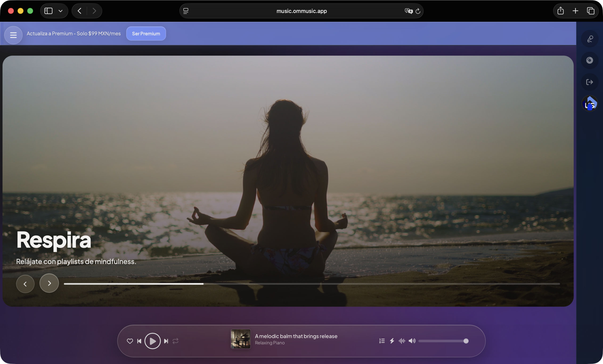Click the Actualiza a Premium promo text
603x364 pixels.
click(74, 33)
